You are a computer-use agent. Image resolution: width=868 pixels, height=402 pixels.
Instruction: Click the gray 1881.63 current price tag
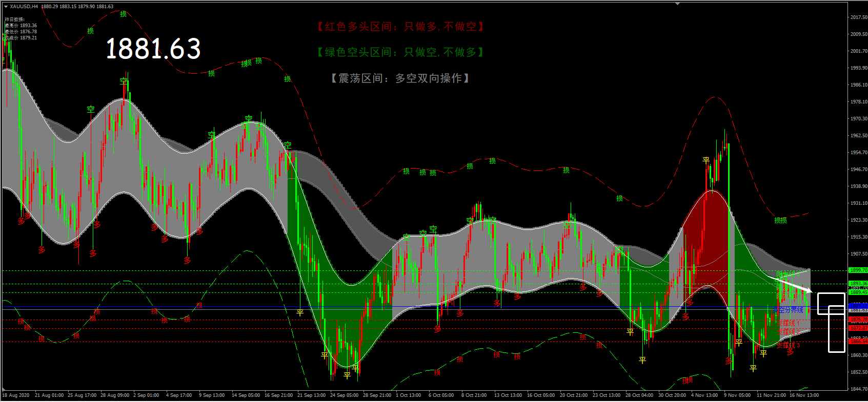(858, 310)
